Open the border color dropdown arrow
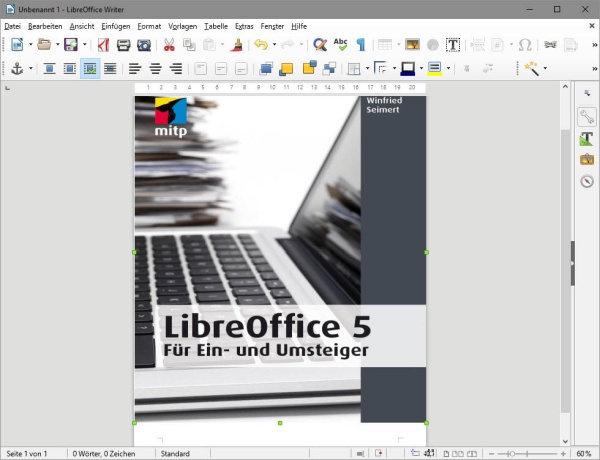The image size is (600, 460). point(421,69)
